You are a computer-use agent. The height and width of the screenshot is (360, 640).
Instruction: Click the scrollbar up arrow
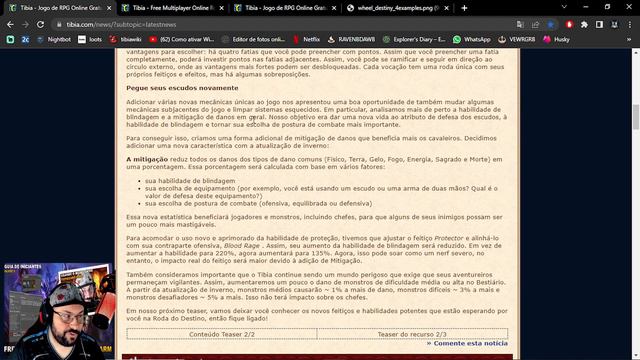636,53
